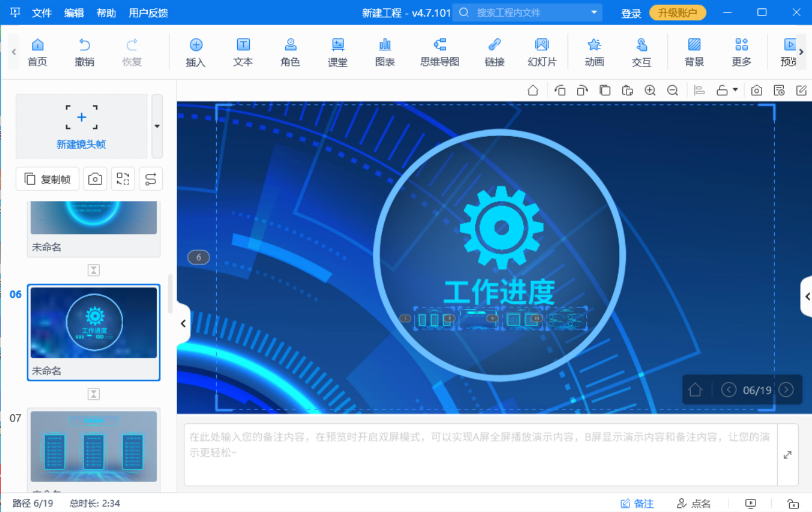Redo with the 恢复 icon
Screen dimensions: 812x512
pos(132,52)
